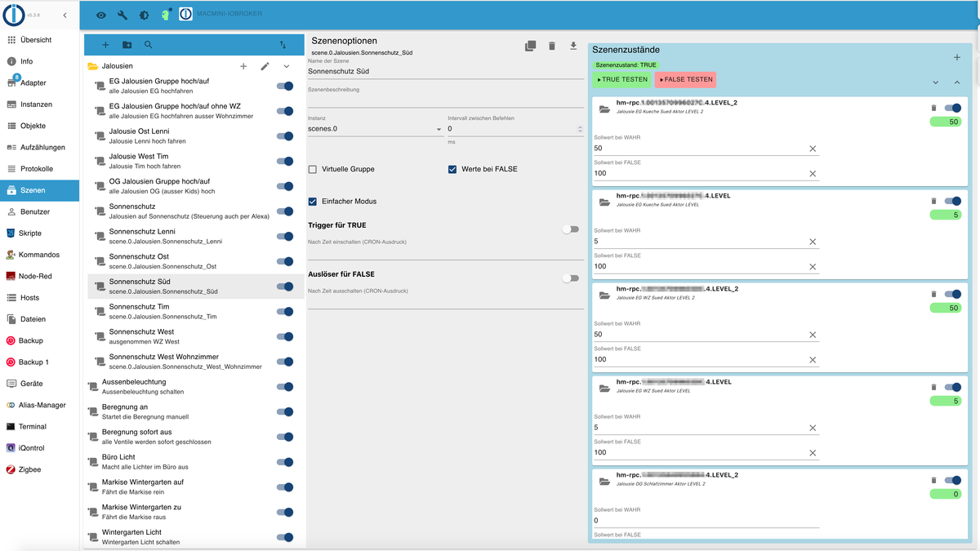Viewport: 980px width, 551px height.
Task: Open Adapter in the sidebar
Action: (39, 82)
